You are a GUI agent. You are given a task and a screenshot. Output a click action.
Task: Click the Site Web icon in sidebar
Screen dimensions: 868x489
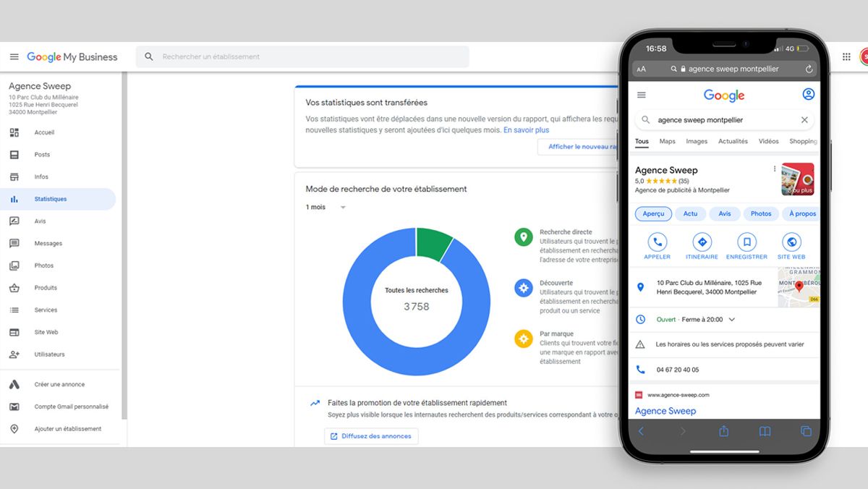tap(14, 332)
